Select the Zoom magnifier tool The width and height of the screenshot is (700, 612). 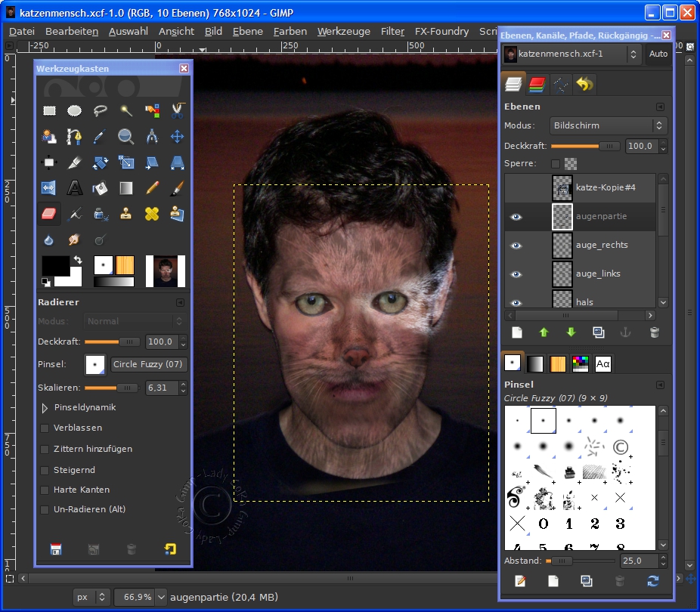(126, 137)
